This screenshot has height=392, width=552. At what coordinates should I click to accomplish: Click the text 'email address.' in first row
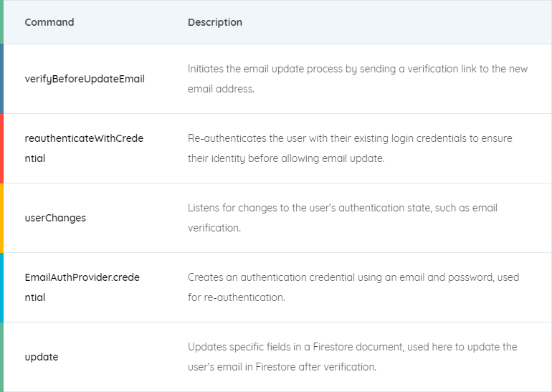click(x=221, y=90)
